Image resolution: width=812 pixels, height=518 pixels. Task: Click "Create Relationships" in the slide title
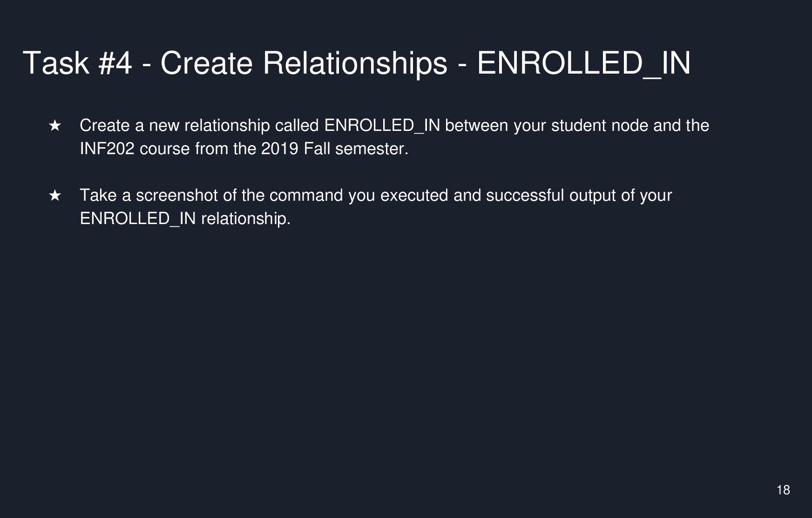pos(304,63)
